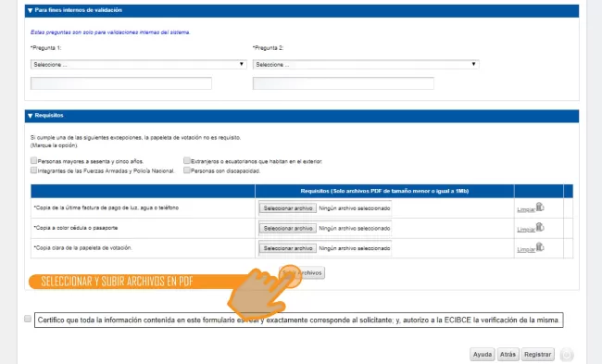Check Extranjeros o ecuatorianos que habitan en el exterior

[187, 160]
